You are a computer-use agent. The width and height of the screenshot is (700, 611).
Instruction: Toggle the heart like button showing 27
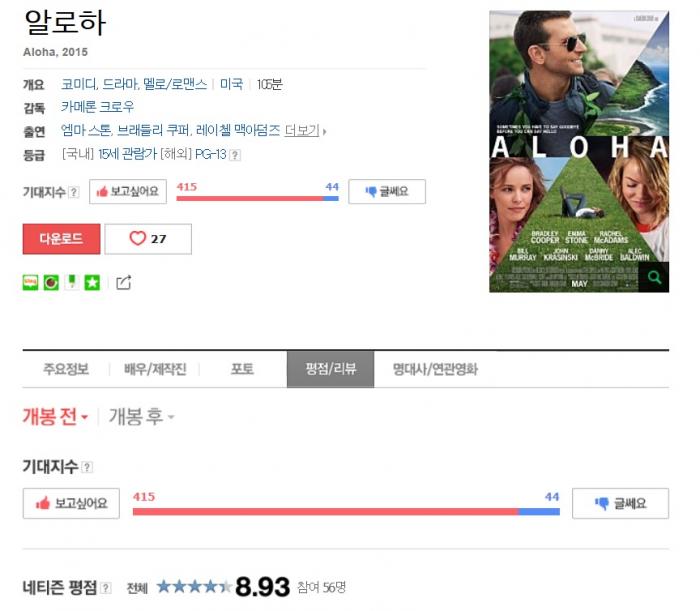point(148,239)
